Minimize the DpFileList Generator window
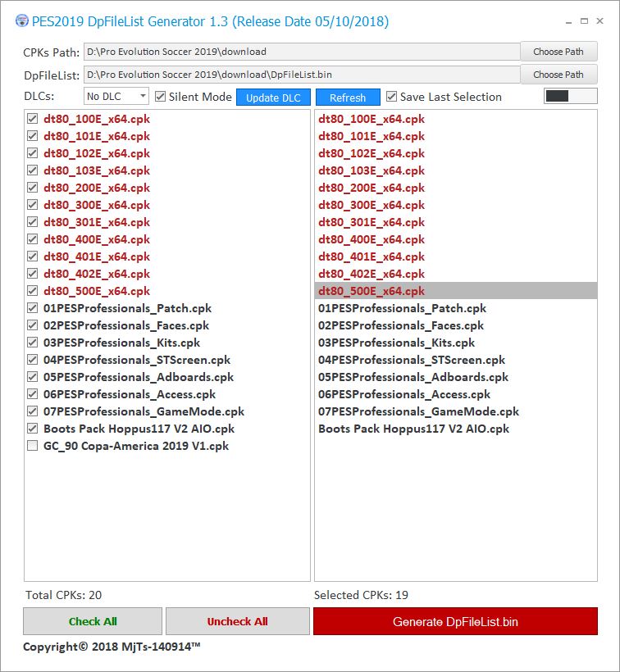Image resolution: width=620 pixels, height=672 pixels. pyautogui.click(x=568, y=21)
